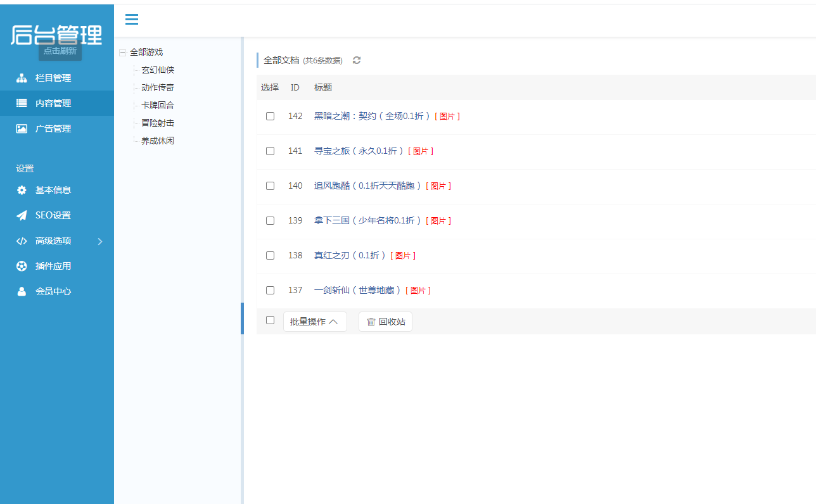The height and width of the screenshot is (504, 816).
Task: Click the 选择 column header
Action: [x=270, y=87]
